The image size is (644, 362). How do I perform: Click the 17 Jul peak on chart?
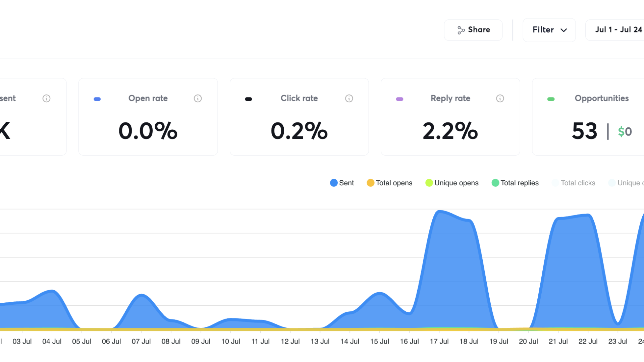(x=439, y=212)
